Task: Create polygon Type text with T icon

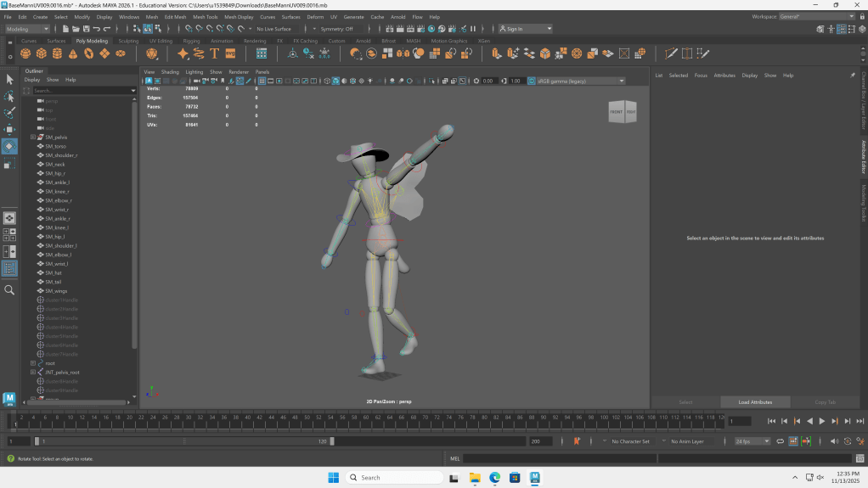Action: [x=214, y=53]
